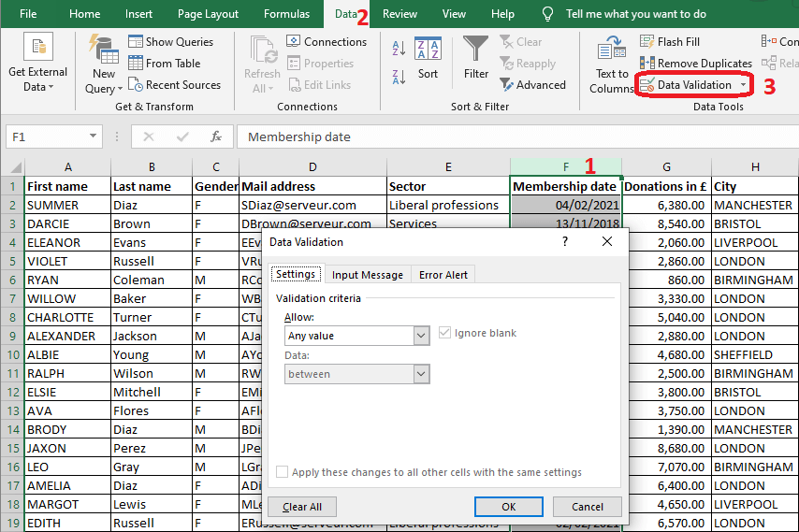Toggle the Ignore blank checkbox

[x=446, y=333]
